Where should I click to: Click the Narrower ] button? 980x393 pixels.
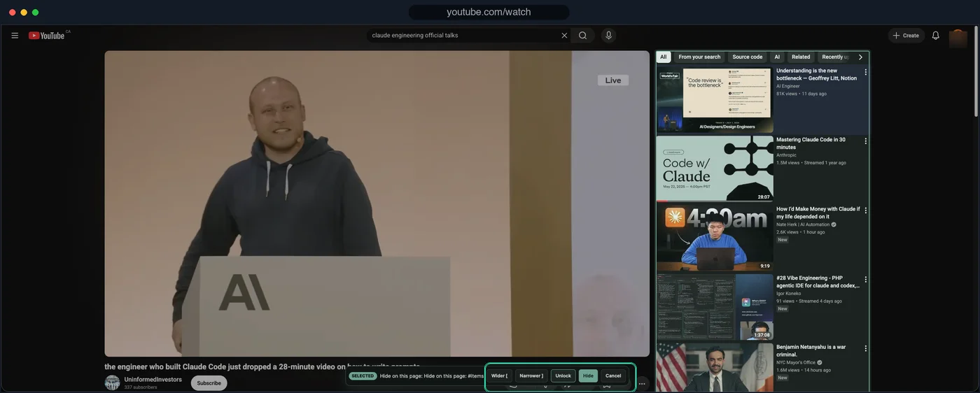tap(531, 376)
